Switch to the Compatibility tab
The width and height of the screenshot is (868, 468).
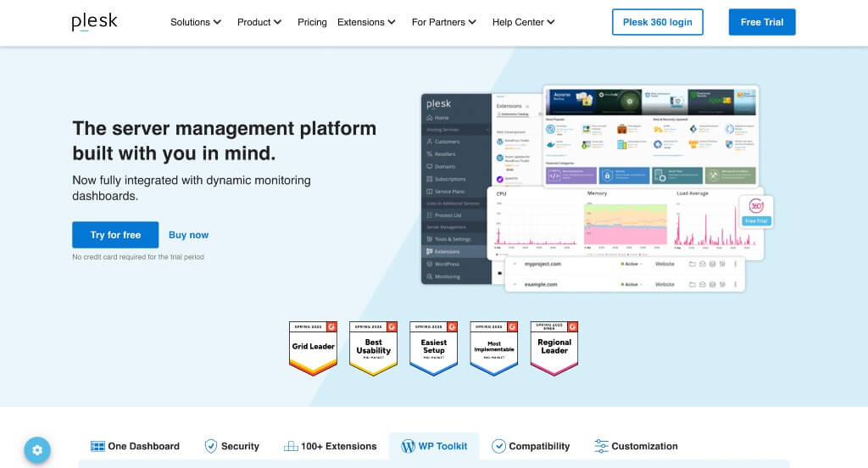(x=531, y=447)
